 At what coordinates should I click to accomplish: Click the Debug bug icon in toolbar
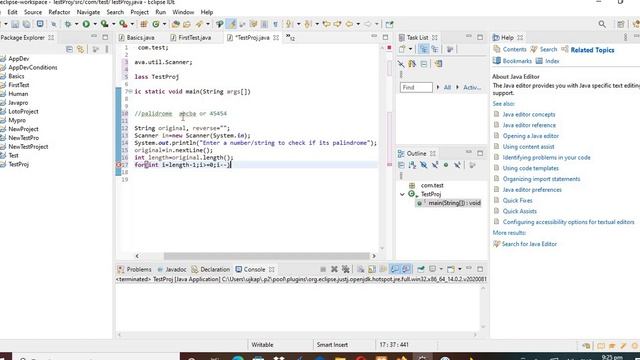pyautogui.click(x=68, y=24)
